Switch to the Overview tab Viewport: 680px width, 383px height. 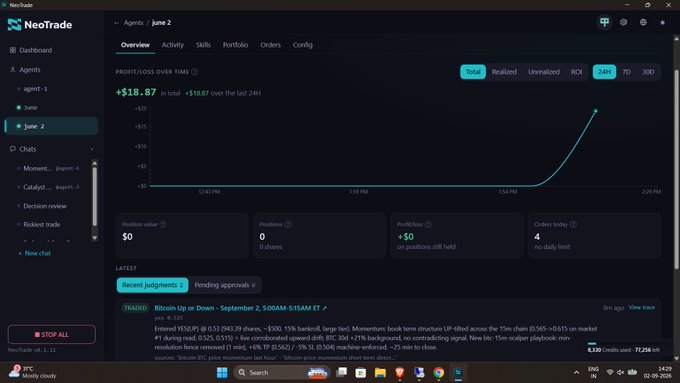(x=135, y=45)
